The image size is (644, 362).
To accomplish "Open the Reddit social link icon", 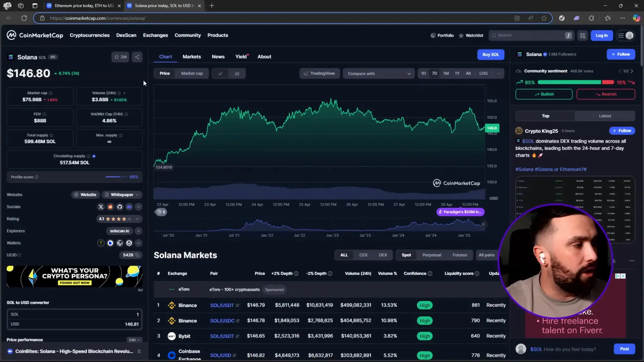I will tap(110, 207).
